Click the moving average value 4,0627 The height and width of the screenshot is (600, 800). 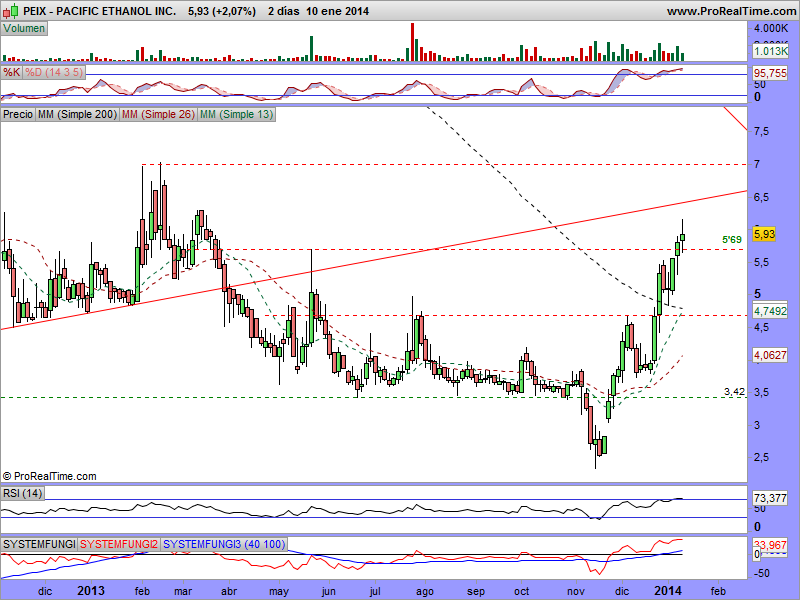(x=770, y=355)
